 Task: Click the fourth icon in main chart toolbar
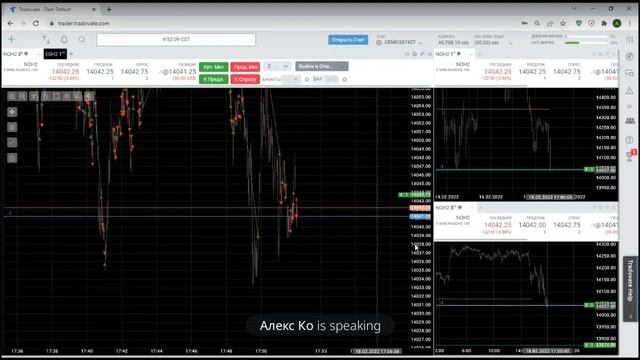[x=45, y=96]
